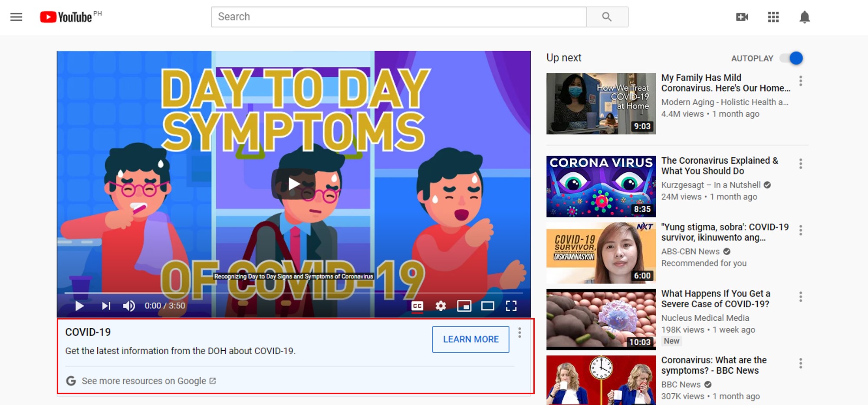
Task: Open the BBC News channel name
Action: tap(681, 385)
